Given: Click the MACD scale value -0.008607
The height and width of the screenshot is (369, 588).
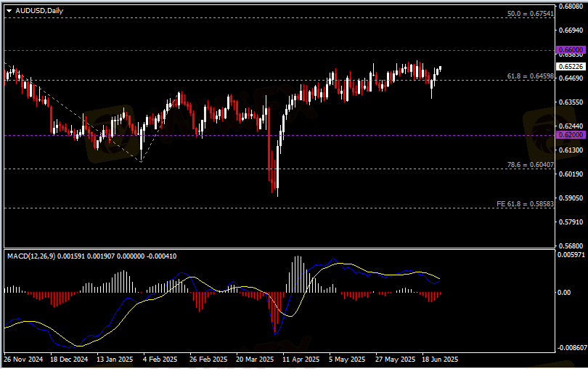Looking at the screenshot, I should coord(570,348).
